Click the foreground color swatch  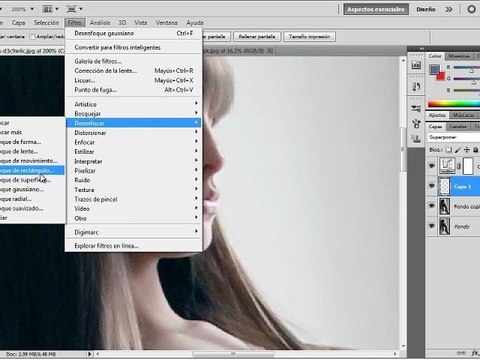click(434, 69)
